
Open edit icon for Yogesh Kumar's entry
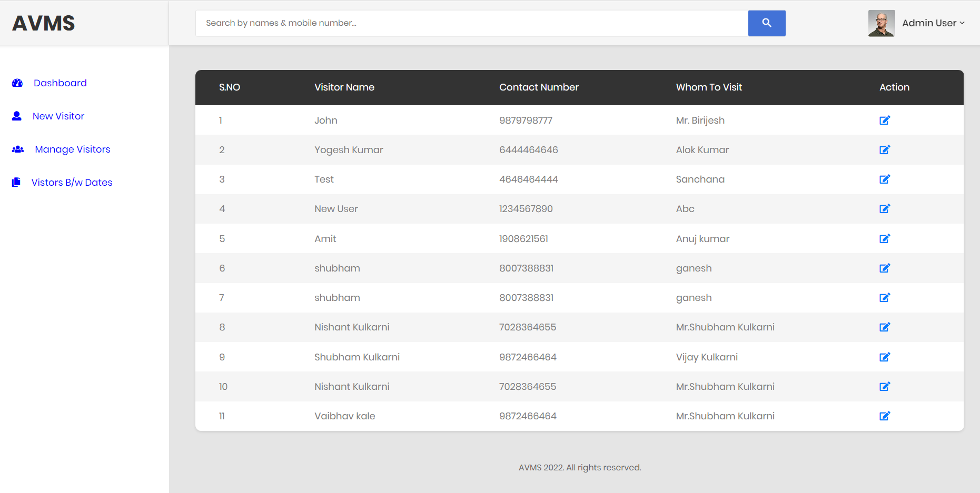click(x=885, y=149)
